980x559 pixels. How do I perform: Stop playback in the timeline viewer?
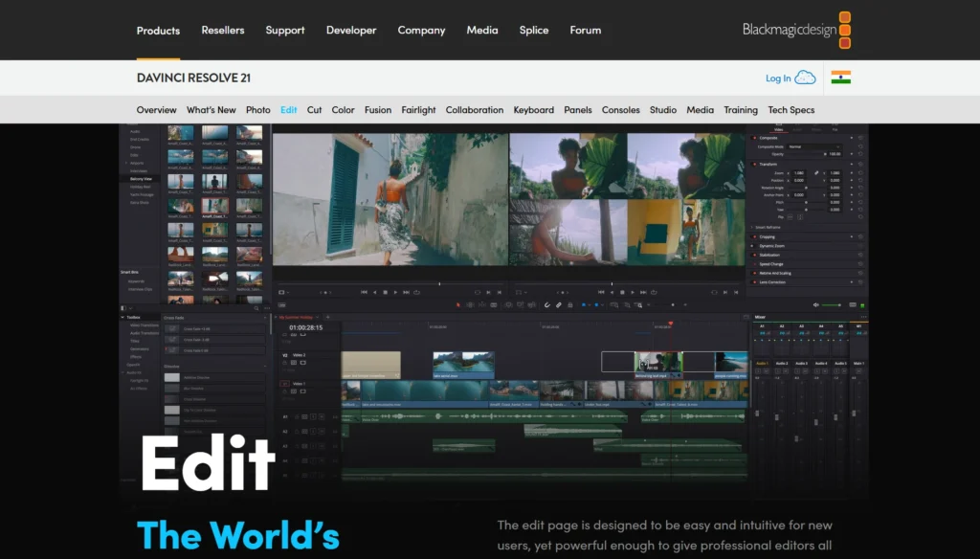622,292
